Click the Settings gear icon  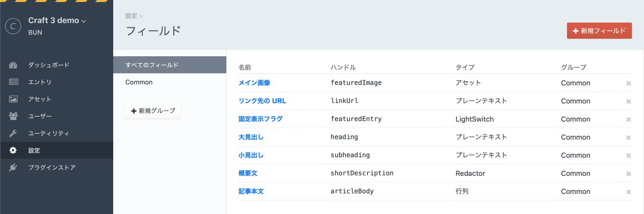tap(14, 150)
